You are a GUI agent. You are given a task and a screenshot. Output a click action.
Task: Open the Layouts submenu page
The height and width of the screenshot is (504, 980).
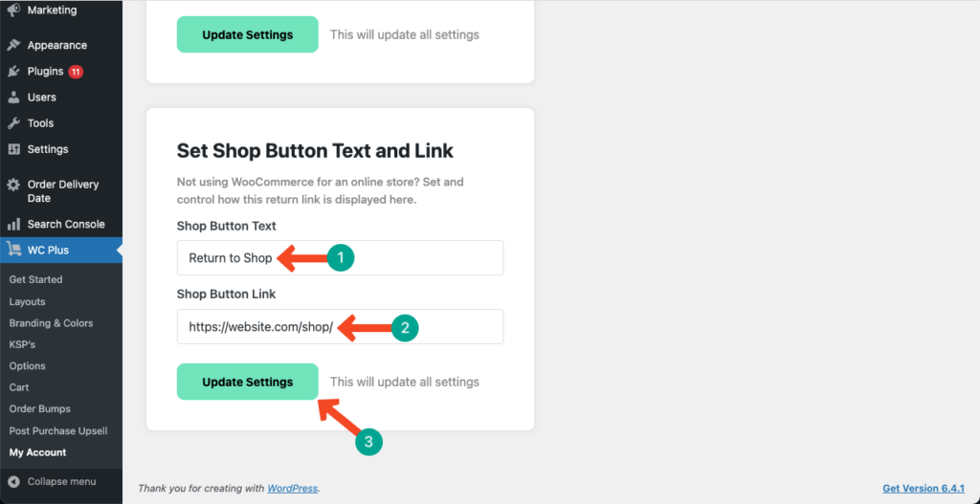[x=28, y=301]
